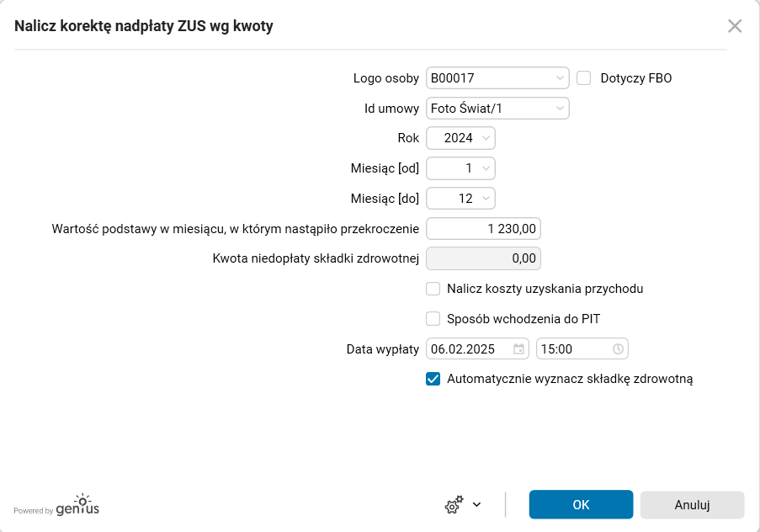The width and height of the screenshot is (760, 532).
Task: Click the settings gear icon near OK
Action: 454,504
